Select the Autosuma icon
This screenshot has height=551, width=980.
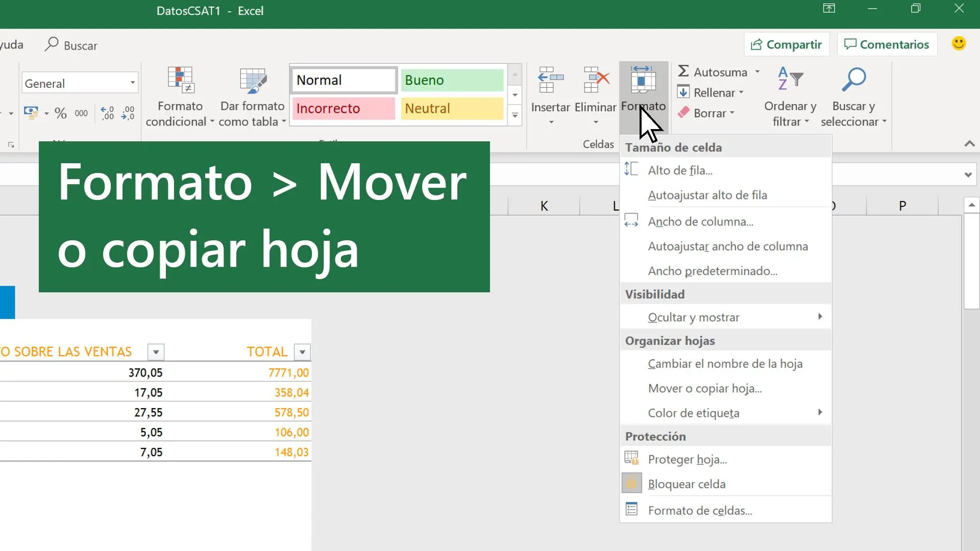(x=684, y=71)
